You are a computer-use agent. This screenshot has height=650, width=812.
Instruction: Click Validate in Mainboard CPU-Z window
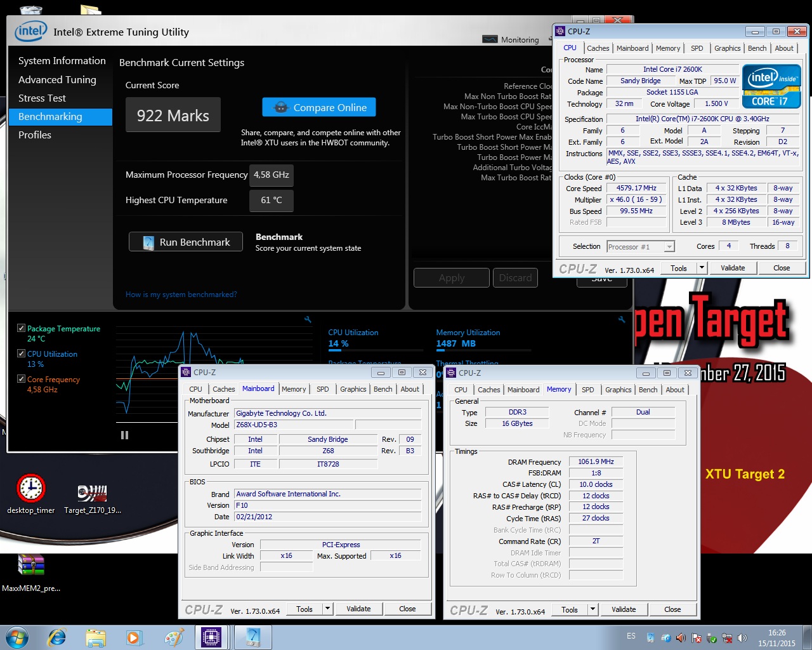pos(358,609)
